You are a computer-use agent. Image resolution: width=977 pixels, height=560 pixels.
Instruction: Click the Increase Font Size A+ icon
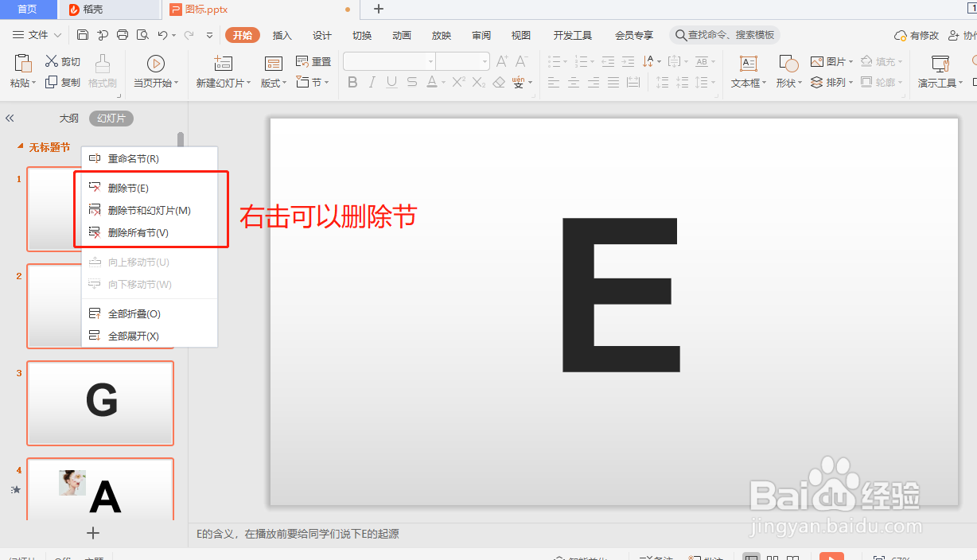502,61
